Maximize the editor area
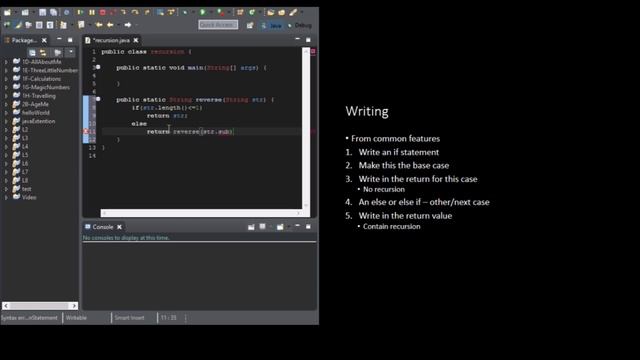This screenshot has width=640, height=360. [x=308, y=40]
